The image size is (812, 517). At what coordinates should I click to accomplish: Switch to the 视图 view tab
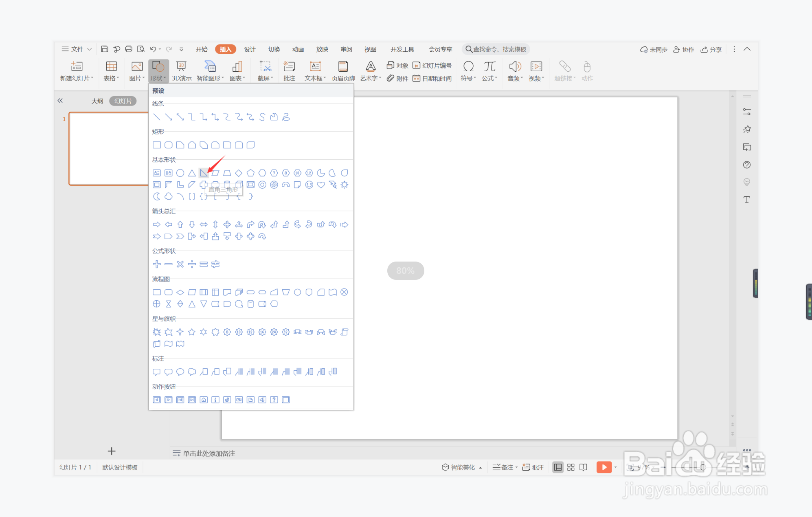370,49
